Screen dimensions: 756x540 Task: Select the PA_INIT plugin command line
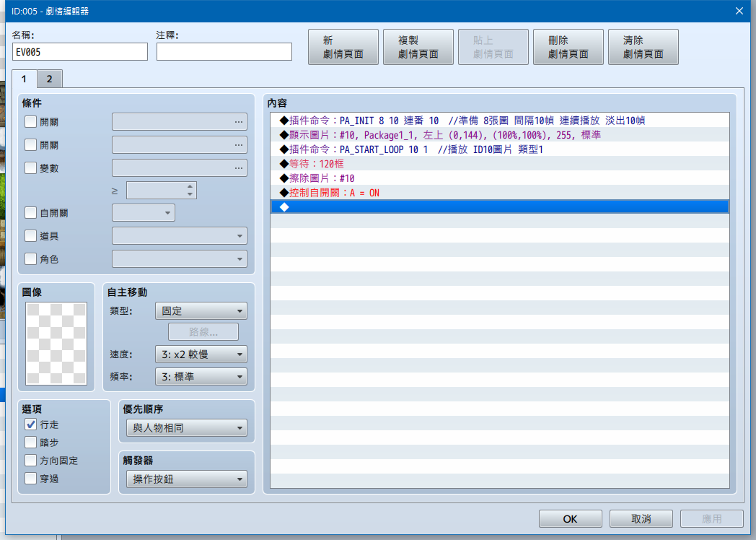499,120
